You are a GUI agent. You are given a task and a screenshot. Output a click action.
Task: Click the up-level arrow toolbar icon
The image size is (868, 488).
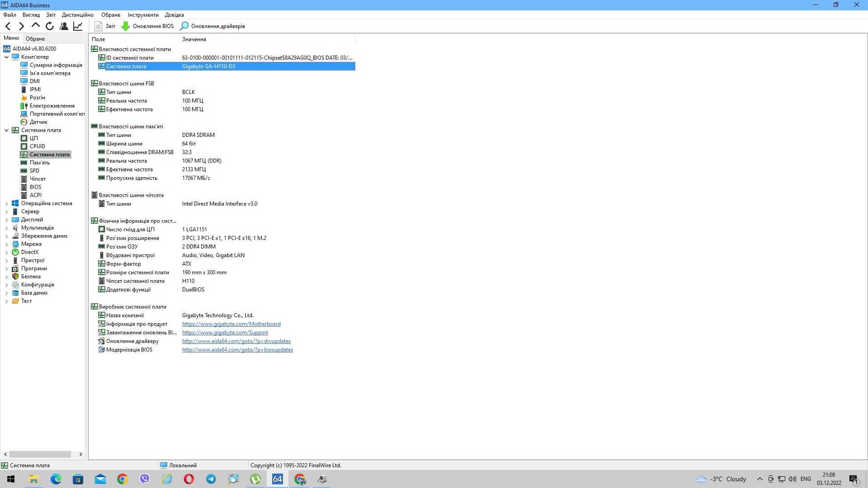click(35, 26)
